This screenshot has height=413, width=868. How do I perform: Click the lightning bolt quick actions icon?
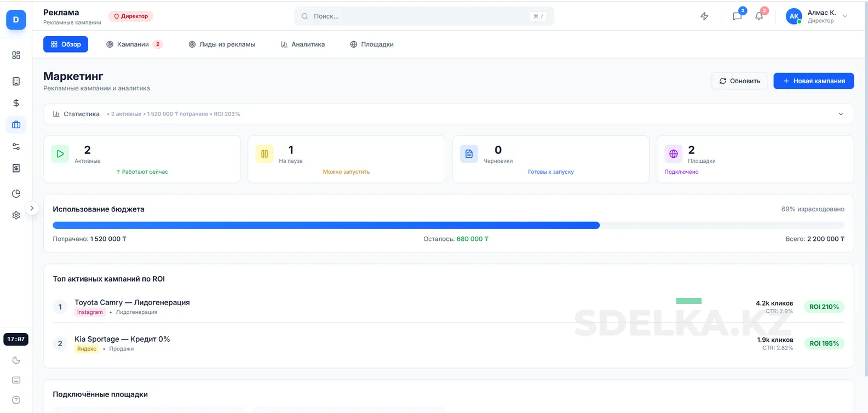click(704, 16)
